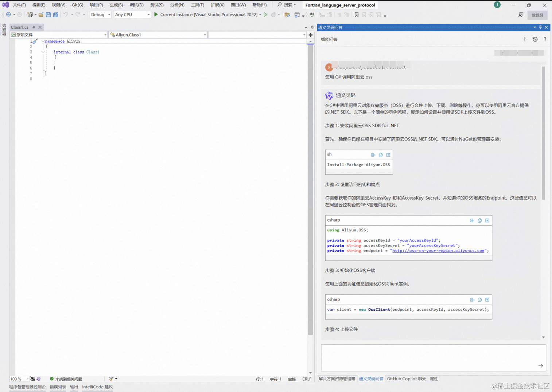Open the oss-cn-your-region.aliyuncs.com link
The height and width of the screenshot is (392, 552).
coord(438,251)
